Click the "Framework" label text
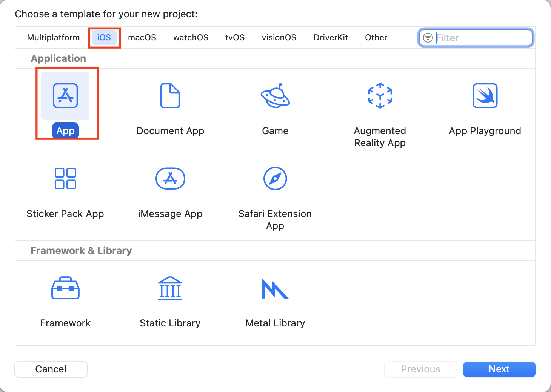The width and height of the screenshot is (551, 392). (x=65, y=323)
